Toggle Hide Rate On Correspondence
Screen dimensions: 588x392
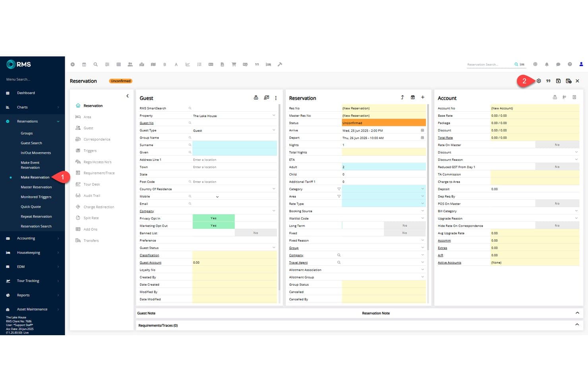tap(557, 226)
